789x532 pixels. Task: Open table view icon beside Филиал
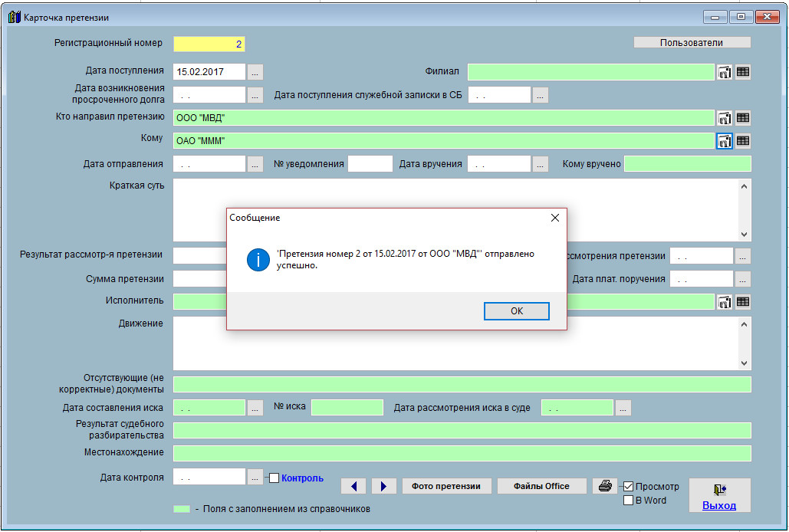743,72
